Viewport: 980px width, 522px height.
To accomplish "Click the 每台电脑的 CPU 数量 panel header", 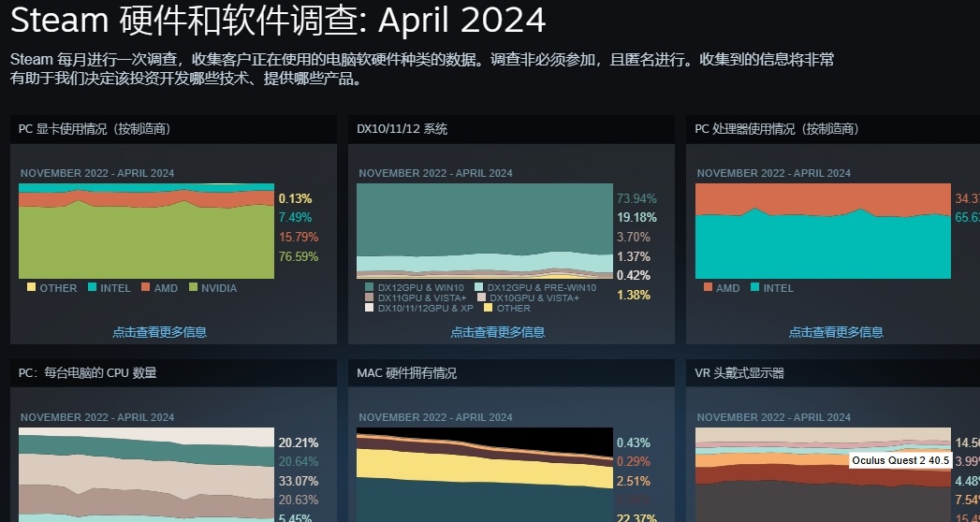I will pos(173,373).
